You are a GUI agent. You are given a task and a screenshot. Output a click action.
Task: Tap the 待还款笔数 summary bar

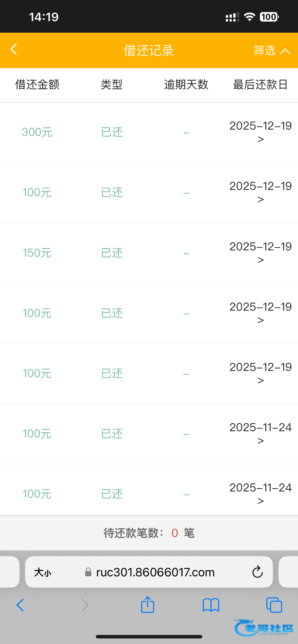coord(149,533)
